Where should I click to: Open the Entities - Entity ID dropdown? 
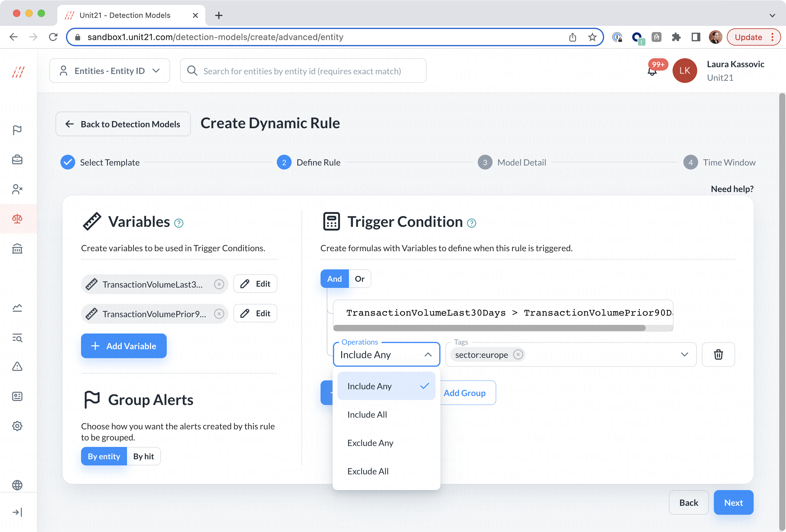(110, 71)
